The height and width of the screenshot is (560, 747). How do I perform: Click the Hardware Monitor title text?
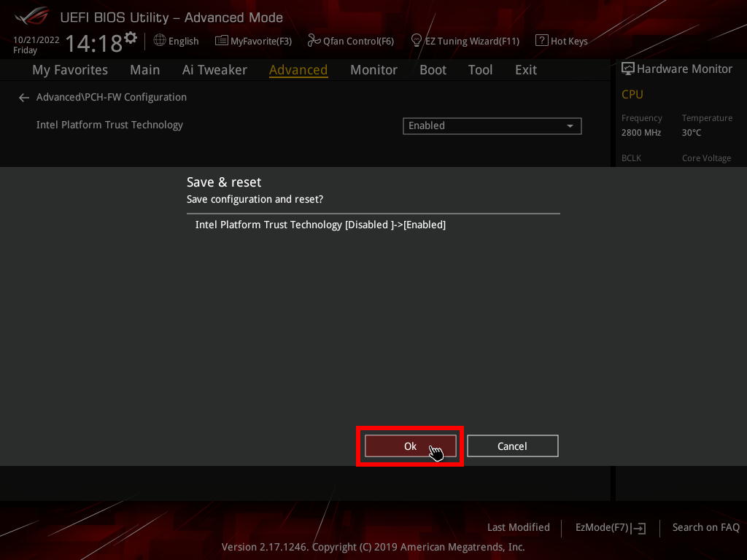pos(684,69)
